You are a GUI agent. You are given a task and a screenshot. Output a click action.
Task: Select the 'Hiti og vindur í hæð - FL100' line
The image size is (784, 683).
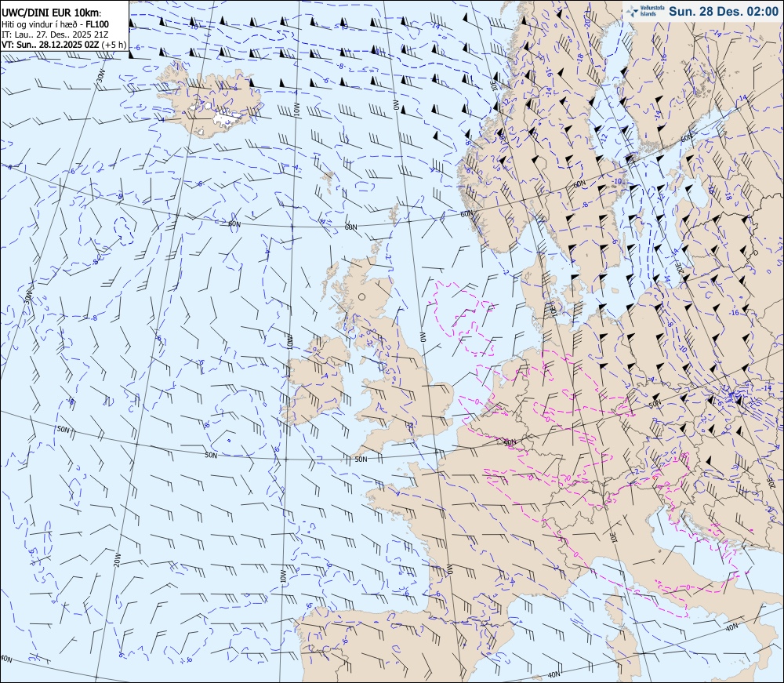(x=55, y=24)
